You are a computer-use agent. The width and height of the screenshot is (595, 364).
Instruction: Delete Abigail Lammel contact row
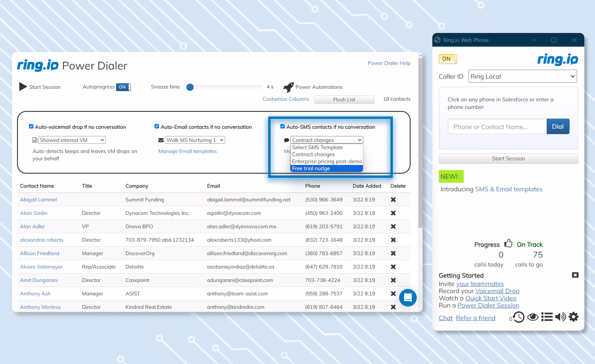point(393,200)
